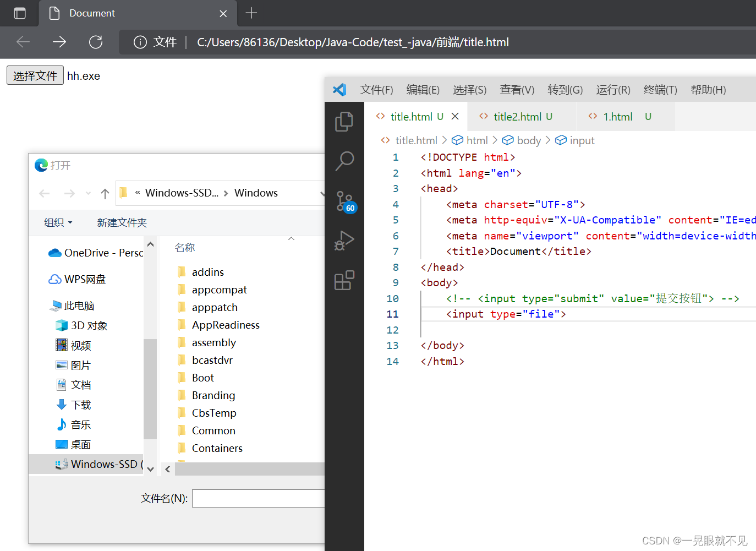The width and height of the screenshot is (756, 551).
Task: Select 图片 in navigation pane
Action: click(x=73, y=365)
